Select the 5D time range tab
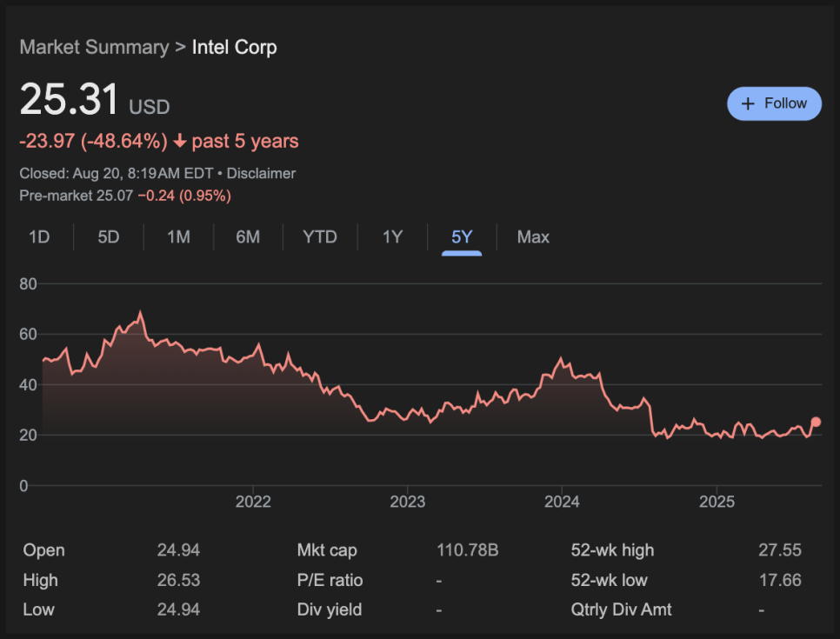Image resolution: width=840 pixels, height=639 pixels. point(108,236)
